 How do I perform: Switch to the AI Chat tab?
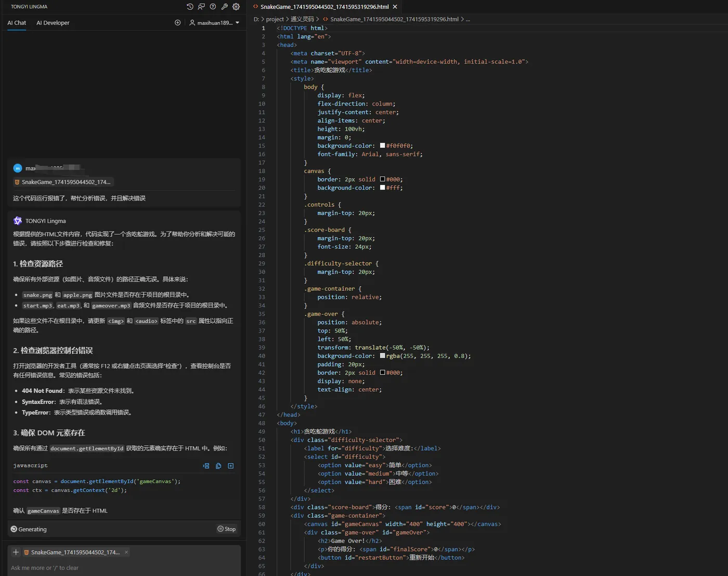pos(17,23)
